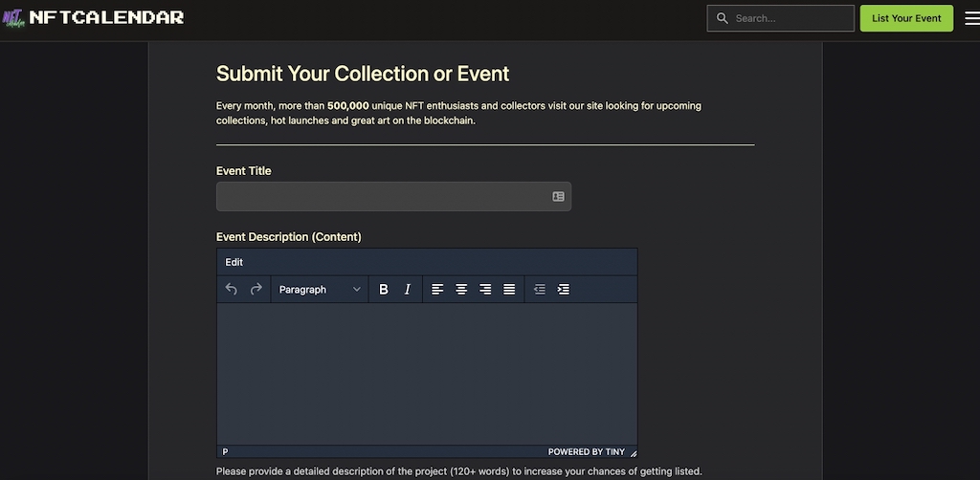Expand the Paragraph format dropdown
Screen dimensions: 980x480
coord(320,289)
